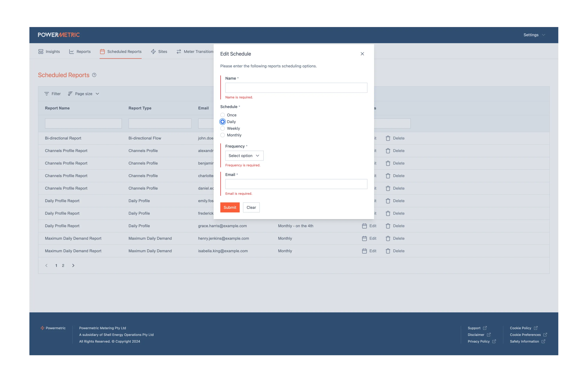The image size is (588, 382).
Task: Choose the Monthly schedule radio button
Action: click(x=223, y=135)
